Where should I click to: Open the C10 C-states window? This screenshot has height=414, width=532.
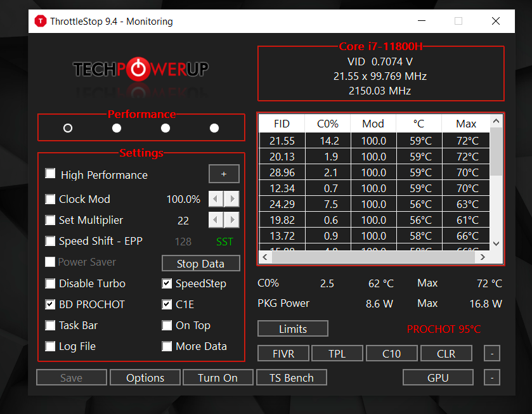click(392, 354)
